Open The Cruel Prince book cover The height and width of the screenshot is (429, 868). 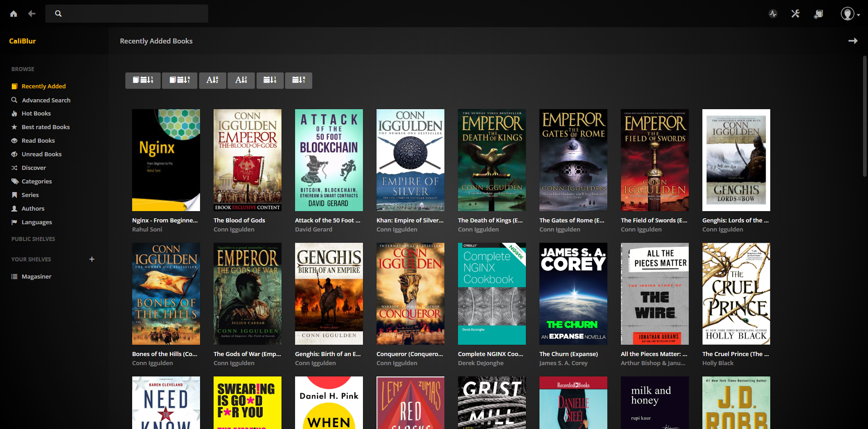click(x=736, y=294)
